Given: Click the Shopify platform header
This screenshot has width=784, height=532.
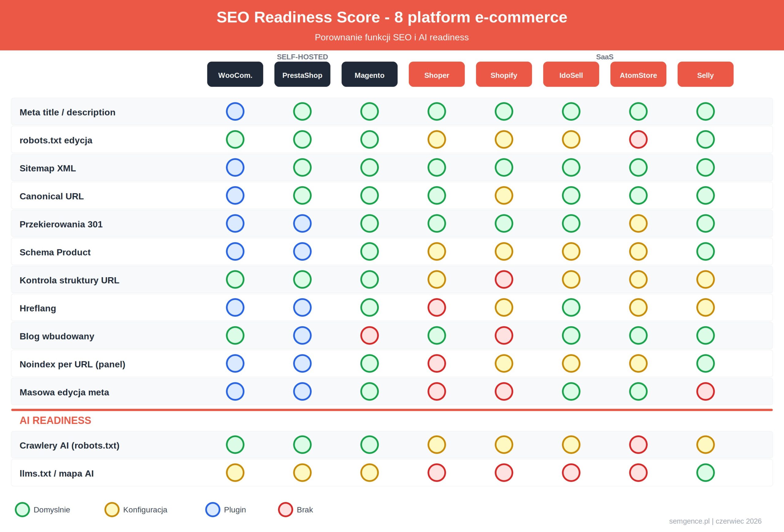Looking at the screenshot, I should 504,74.
